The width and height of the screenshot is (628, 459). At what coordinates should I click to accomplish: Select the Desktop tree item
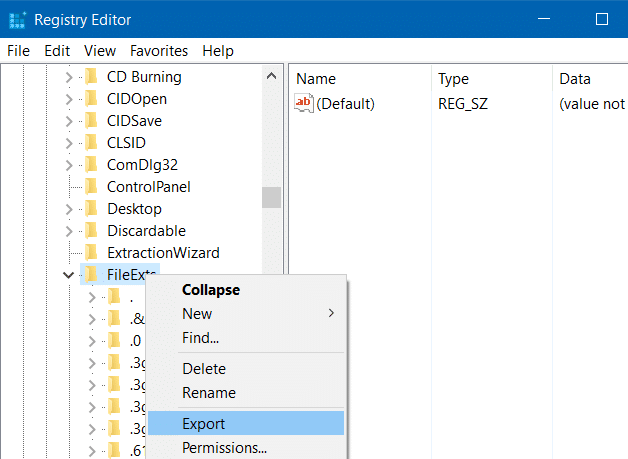[x=134, y=209]
